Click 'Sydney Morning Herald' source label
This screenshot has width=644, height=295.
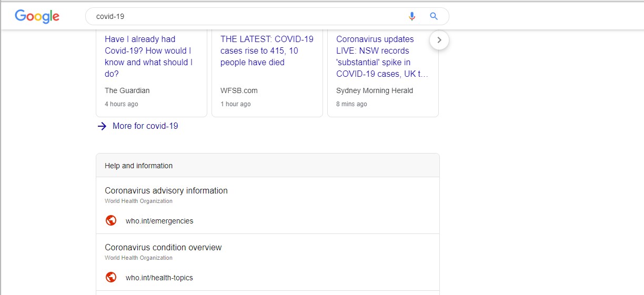click(375, 90)
